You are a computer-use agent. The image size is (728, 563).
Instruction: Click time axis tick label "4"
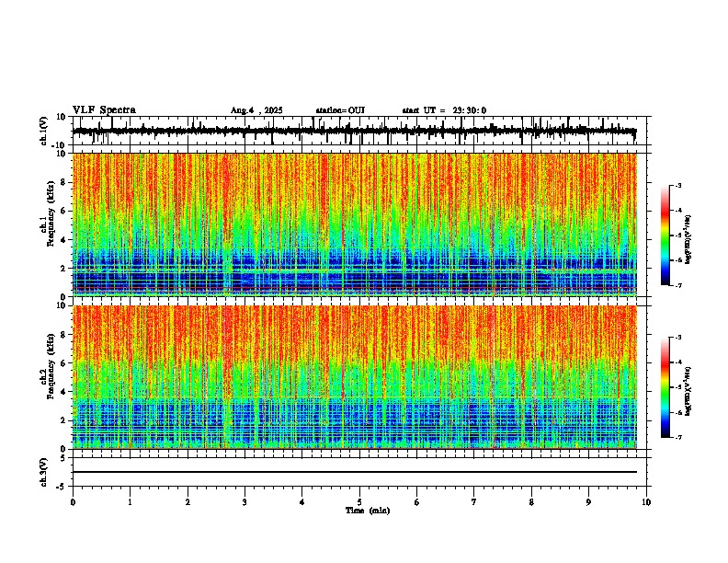(x=302, y=502)
